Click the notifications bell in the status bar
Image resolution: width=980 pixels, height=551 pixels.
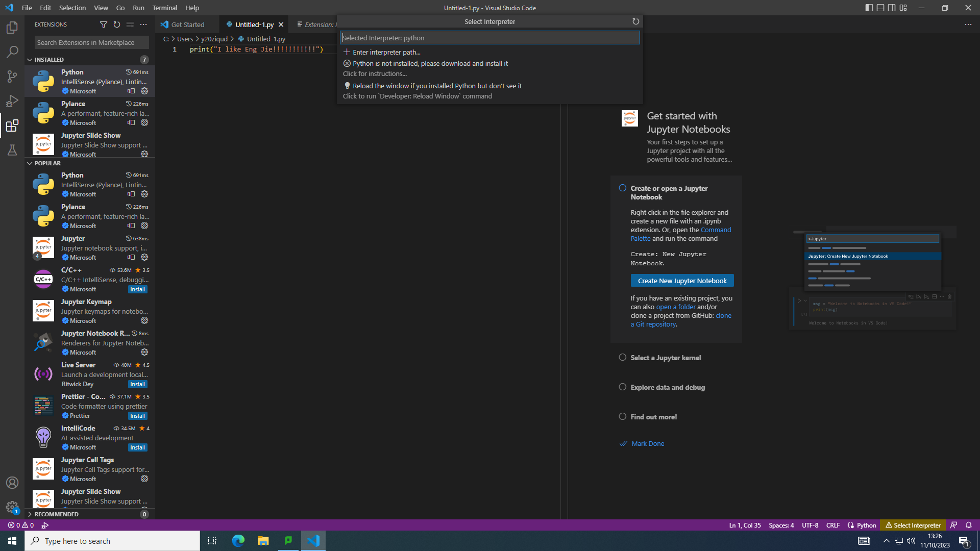968,525
